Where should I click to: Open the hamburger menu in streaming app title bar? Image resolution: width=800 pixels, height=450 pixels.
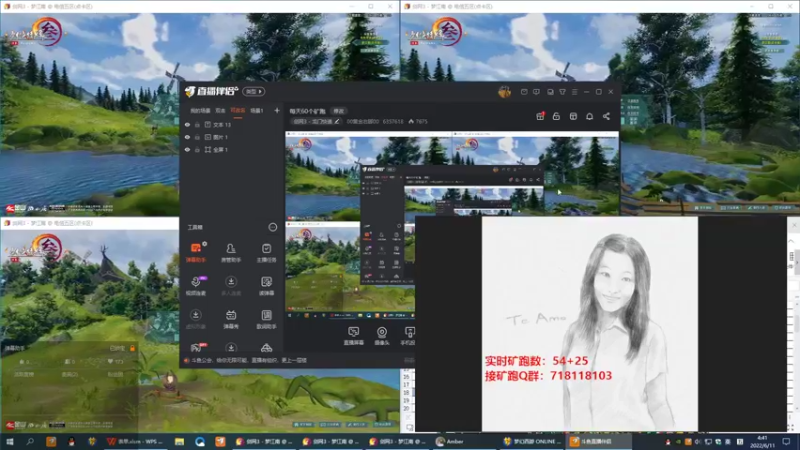[574, 92]
